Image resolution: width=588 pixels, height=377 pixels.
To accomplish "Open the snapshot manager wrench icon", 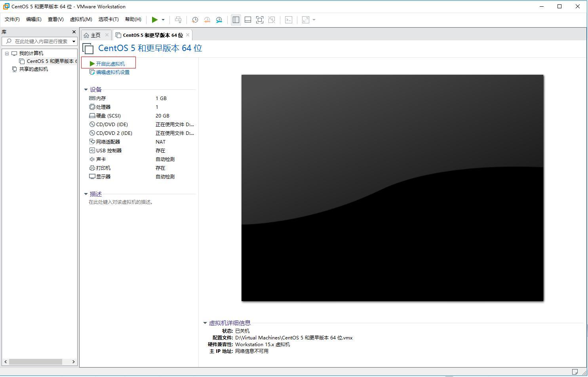I will pyautogui.click(x=219, y=19).
